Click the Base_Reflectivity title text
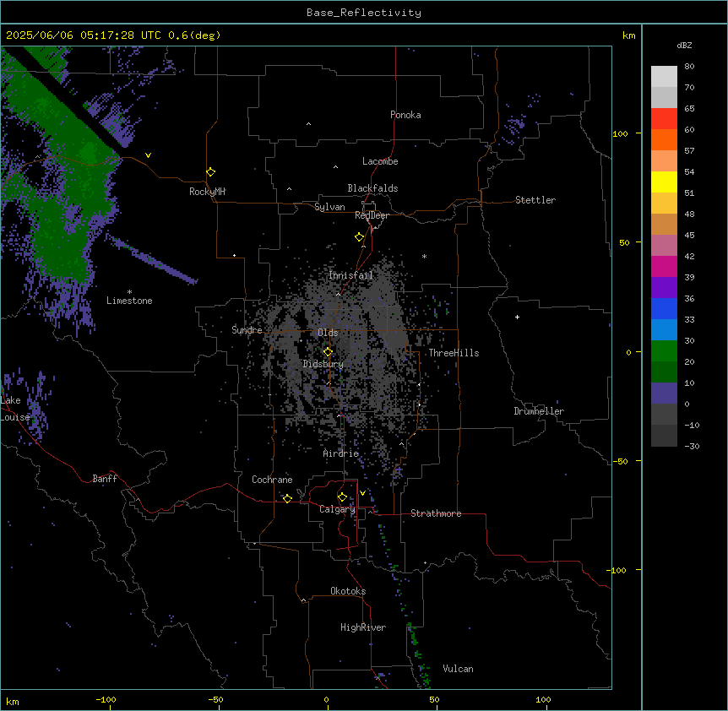The width and height of the screenshot is (728, 711). 363,13
